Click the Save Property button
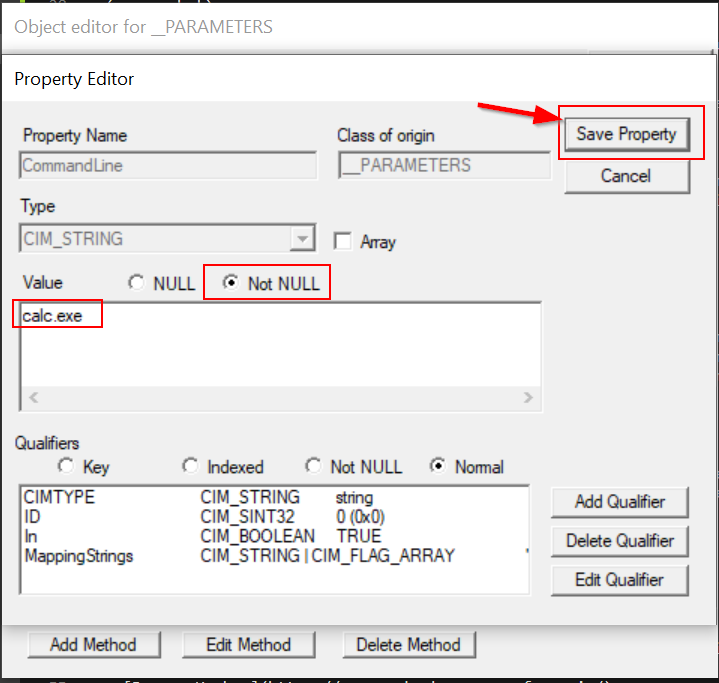The width and height of the screenshot is (719, 683). [626, 134]
